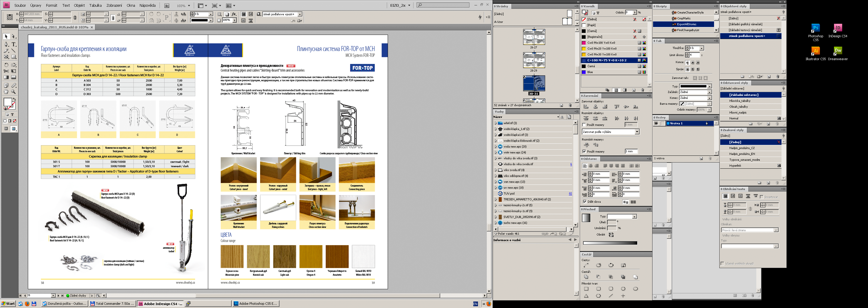Select the Pen tool in the toolbox
This screenshot has width=868, height=308.
(6, 45)
